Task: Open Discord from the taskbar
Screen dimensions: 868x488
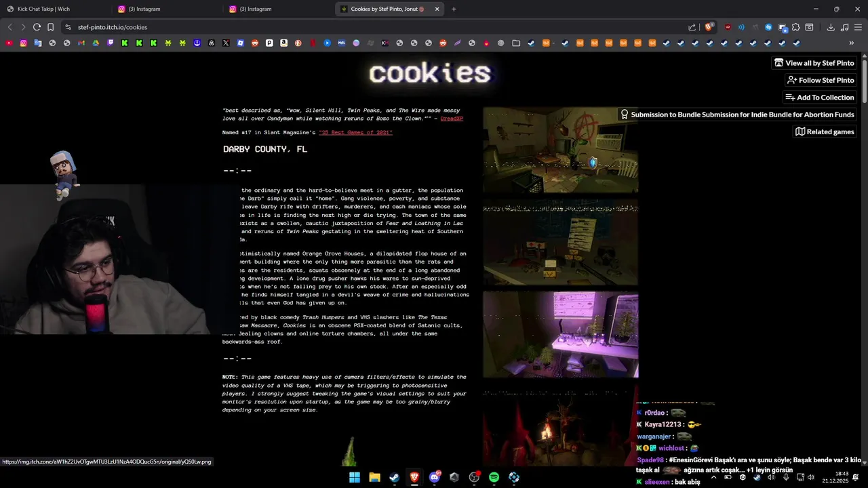Action: coord(435,477)
